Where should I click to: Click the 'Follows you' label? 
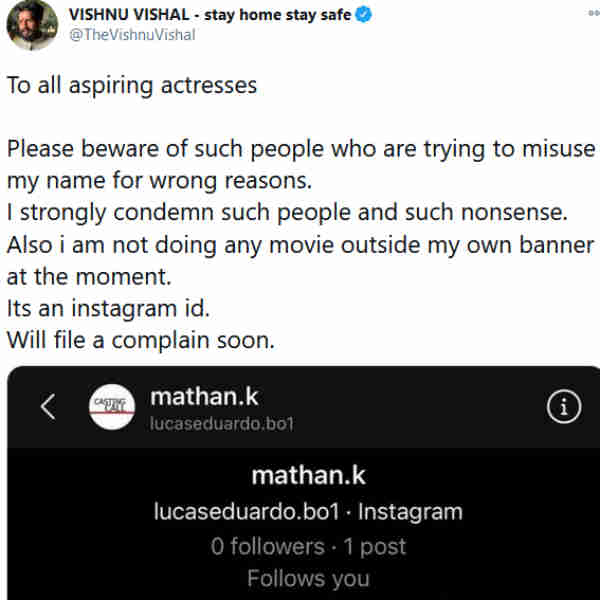click(x=308, y=578)
